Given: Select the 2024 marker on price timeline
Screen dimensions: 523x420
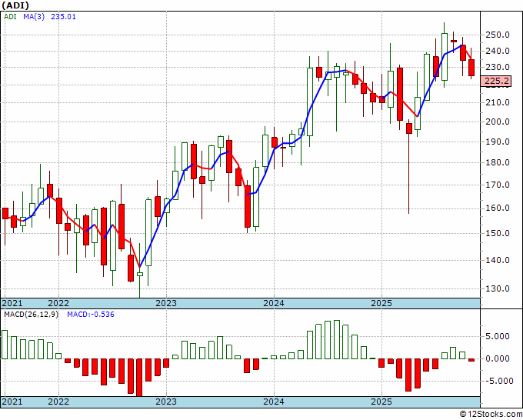Looking at the screenshot, I should [274, 303].
